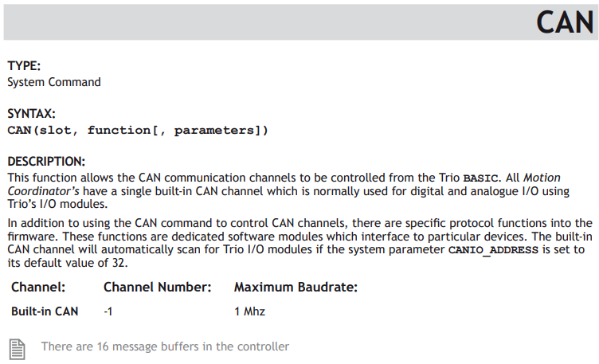Click the 1 Mhz baudrate value

coord(249,311)
